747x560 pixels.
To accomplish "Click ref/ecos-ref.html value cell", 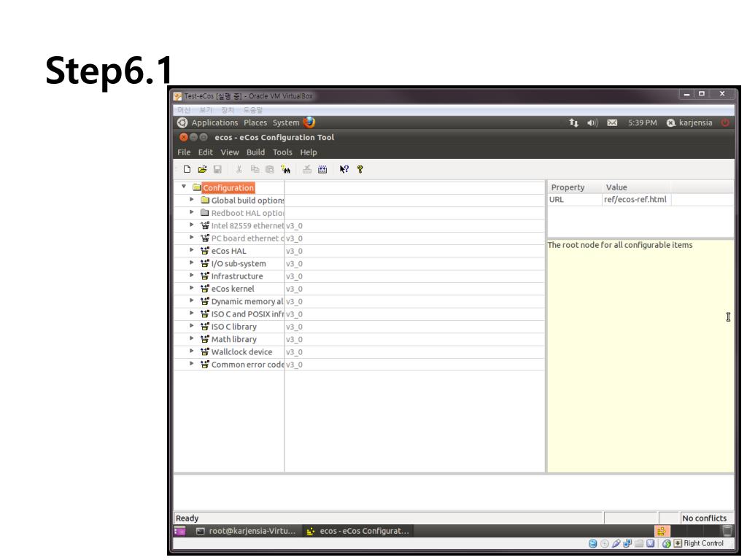I will pos(635,200).
